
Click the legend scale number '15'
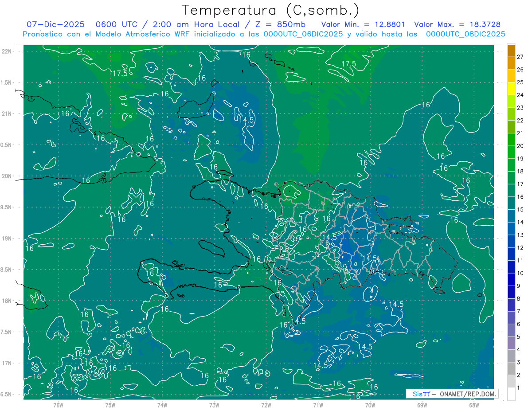tap(520, 210)
